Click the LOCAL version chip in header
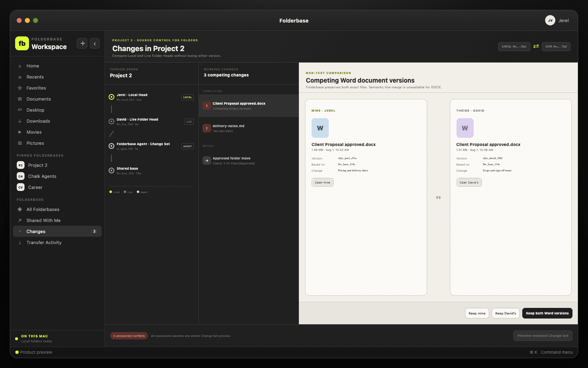The width and height of the screenshot is (588, 368). [514, 47]
